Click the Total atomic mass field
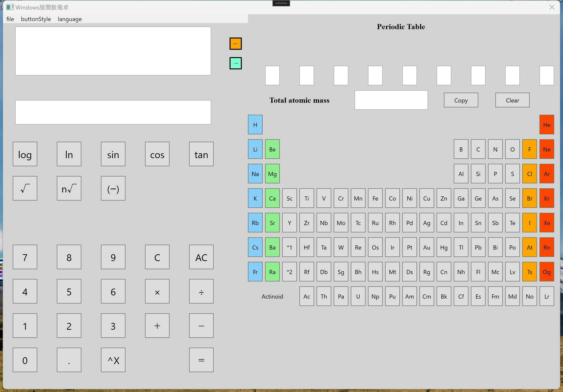This screenshot has height=392, width=563. click(x=391, y=100)
